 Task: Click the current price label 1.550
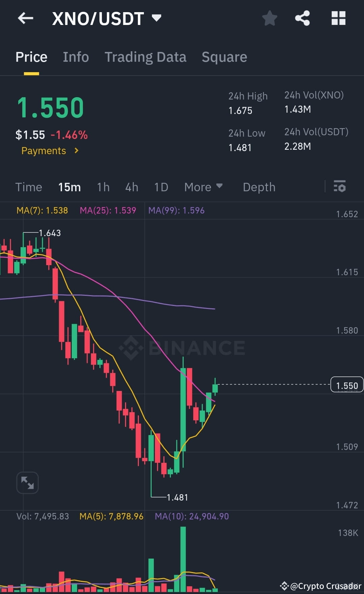click(347, 385)
